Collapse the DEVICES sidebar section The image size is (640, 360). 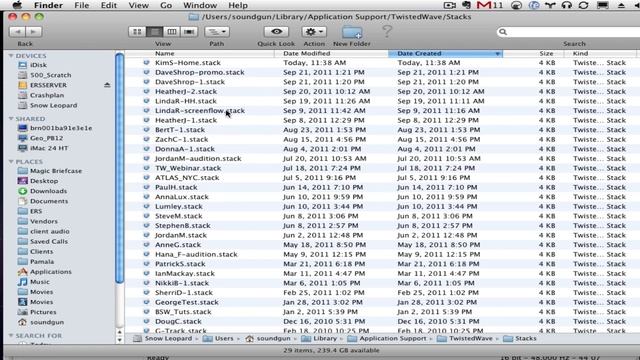[11, 56]
